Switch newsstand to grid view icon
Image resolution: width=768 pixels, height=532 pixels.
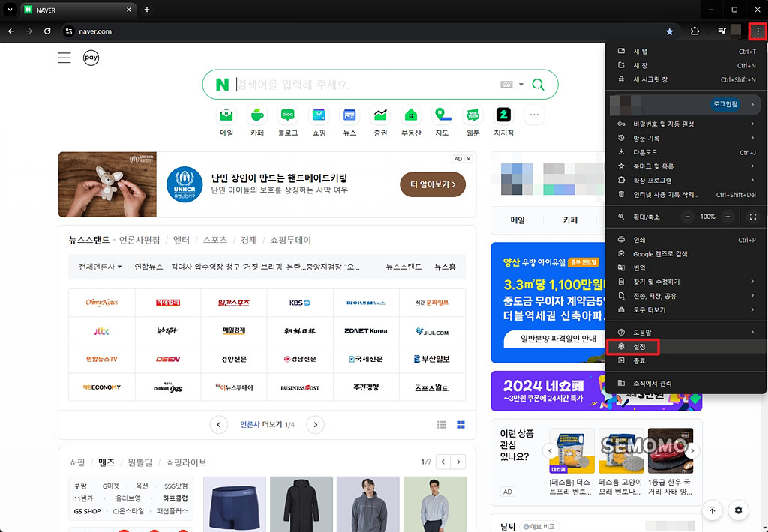[x=461, y=424]
